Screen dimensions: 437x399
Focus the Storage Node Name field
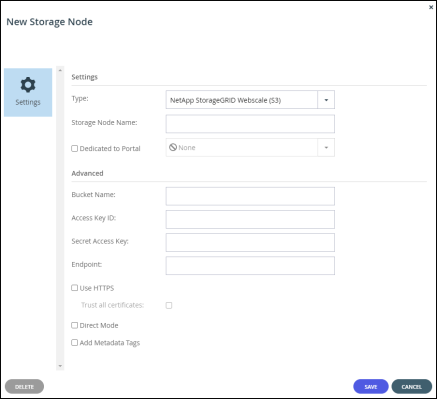click(x=250, y=124)
